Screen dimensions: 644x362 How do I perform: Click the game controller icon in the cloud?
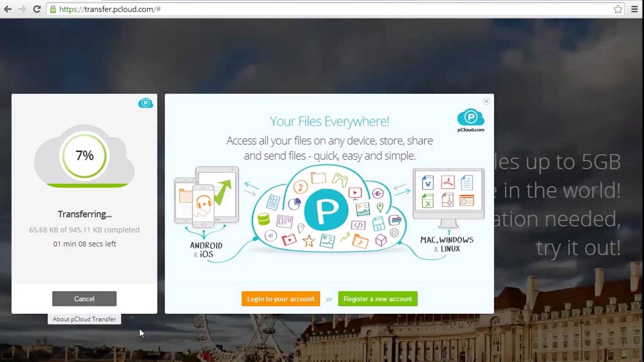tap(339, 179)
